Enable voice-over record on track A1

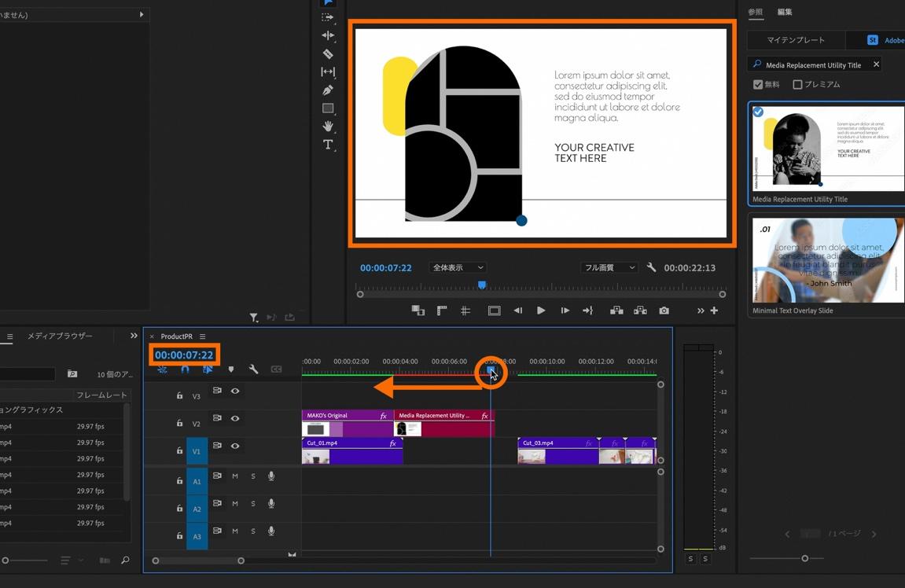click(271, 476)
